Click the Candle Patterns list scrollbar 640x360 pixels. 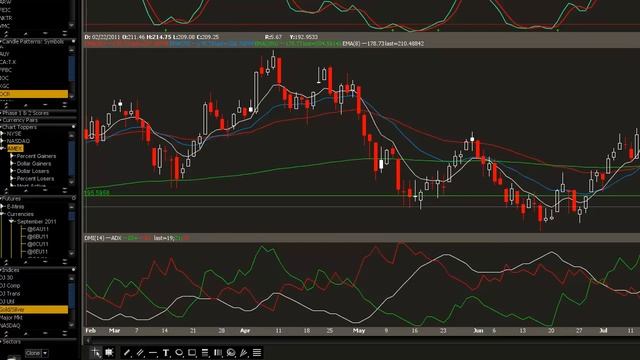pyautogui.click(x=72, y=68)
